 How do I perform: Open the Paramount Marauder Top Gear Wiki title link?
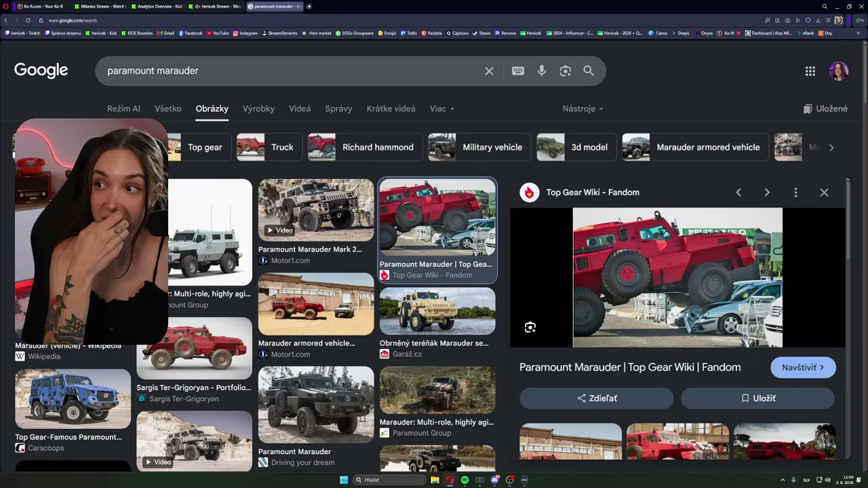coord(630,367)
